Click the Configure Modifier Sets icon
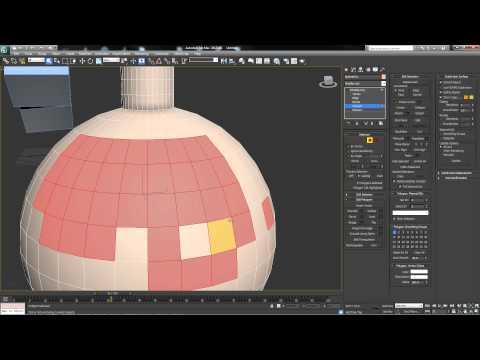The width and height of the screenshot is (480, 360). coord(381,124)
